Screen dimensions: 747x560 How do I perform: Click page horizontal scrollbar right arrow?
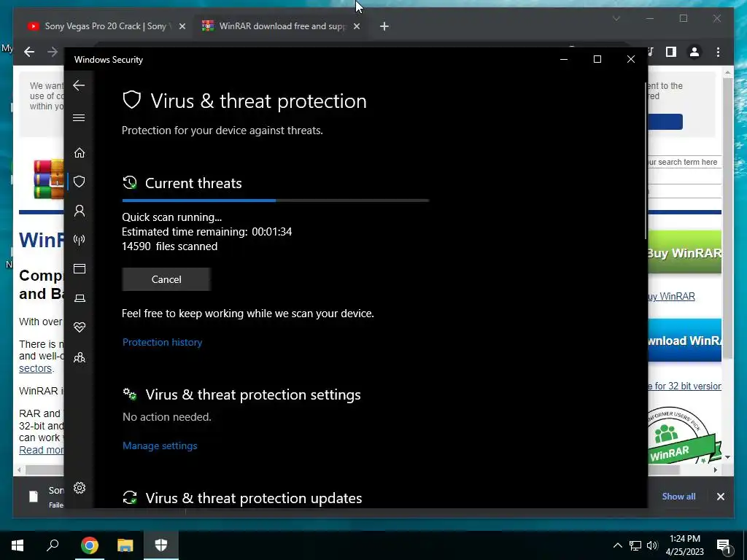coord(716,470)
